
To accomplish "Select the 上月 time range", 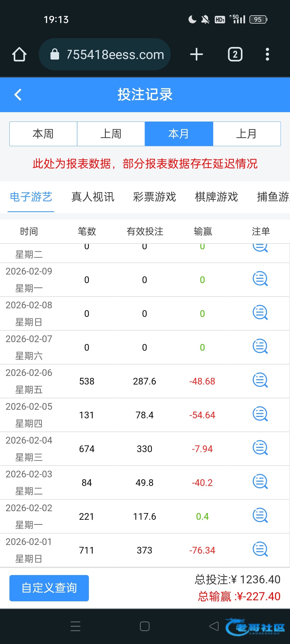I will (247, 134).
